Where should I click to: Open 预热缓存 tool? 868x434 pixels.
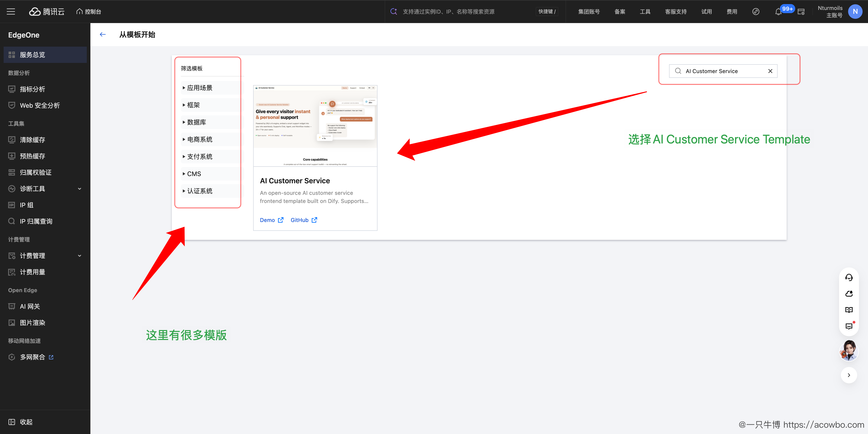click(x=45, y=156)
